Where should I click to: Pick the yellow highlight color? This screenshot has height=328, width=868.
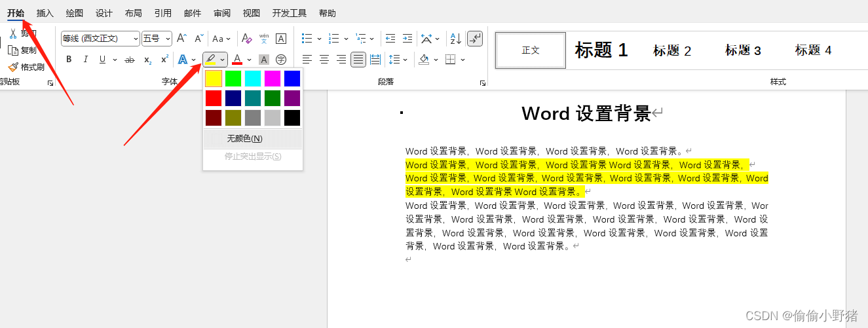click(x=214, y=79)
